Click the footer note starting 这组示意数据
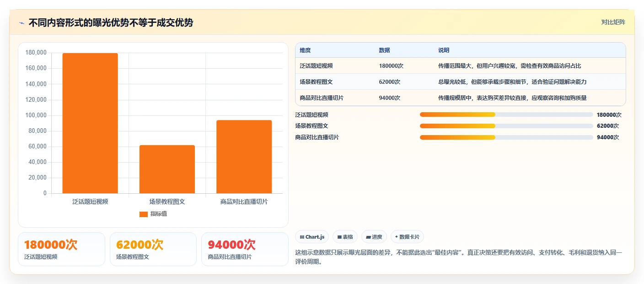 (459, 257)
